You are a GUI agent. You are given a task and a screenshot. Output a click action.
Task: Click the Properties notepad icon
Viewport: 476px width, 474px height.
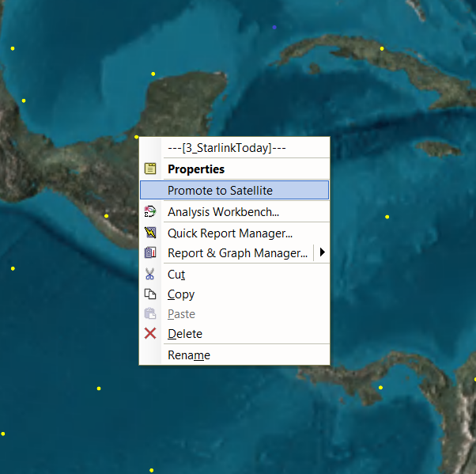[150, 169]
